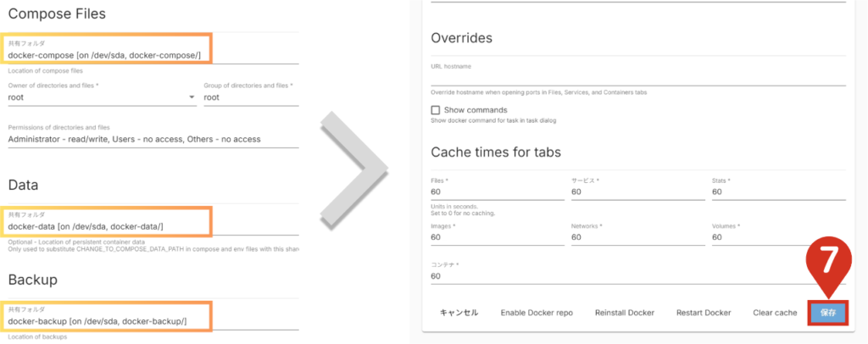Image resolution: width=868 pixels, height=344 pixels.
Task: Open Owner of directories and files dropdown
Action: pyautogui.click(x=102, y=97)
